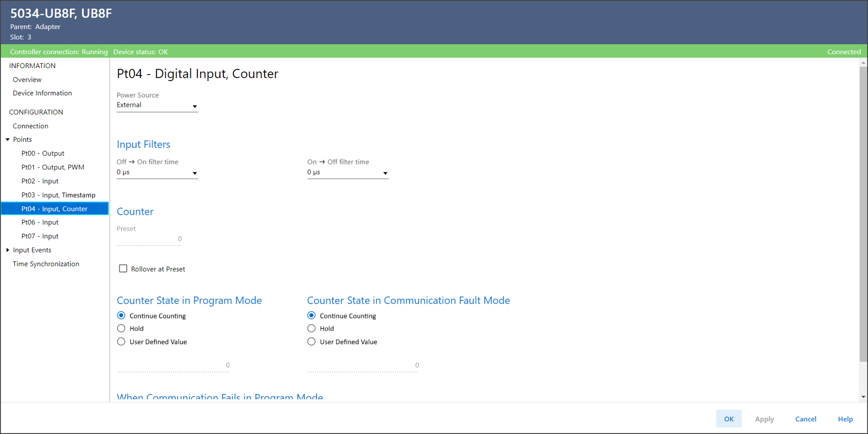Viewport: 868px width, 434px height.
Task: Click the scroll down arrow of scrollbar
Action: tap(863, 397)
